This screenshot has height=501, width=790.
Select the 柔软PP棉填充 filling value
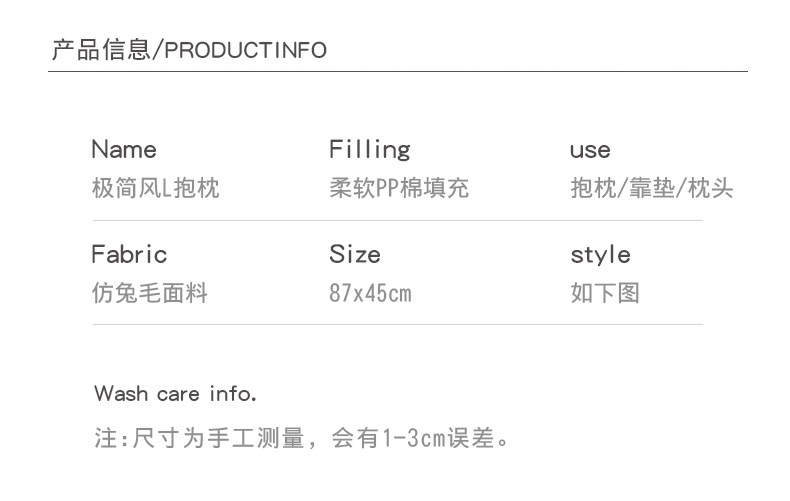click(x=398, y=188)
